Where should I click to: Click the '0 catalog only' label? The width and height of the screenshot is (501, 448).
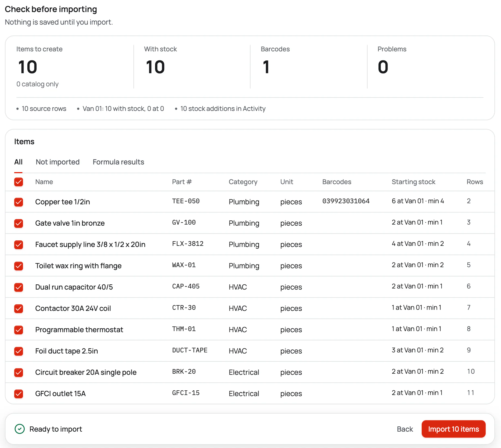click(x=37, y=84)
